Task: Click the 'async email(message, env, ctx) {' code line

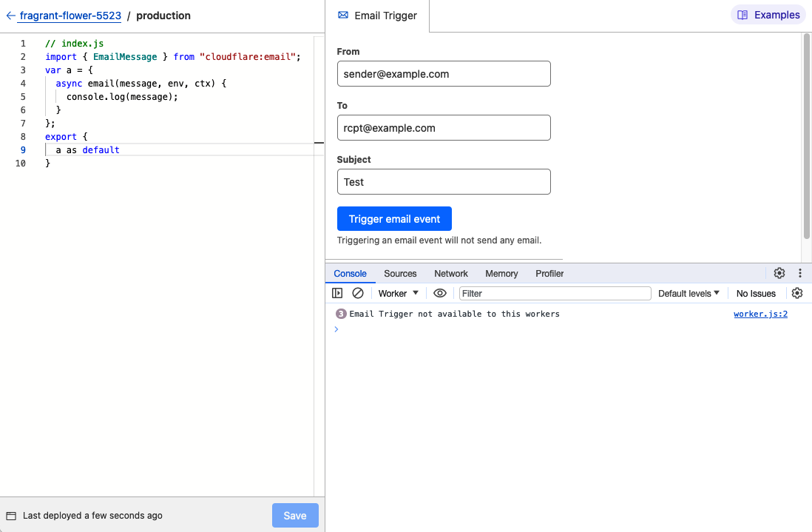Action: (x=141, y=83)
